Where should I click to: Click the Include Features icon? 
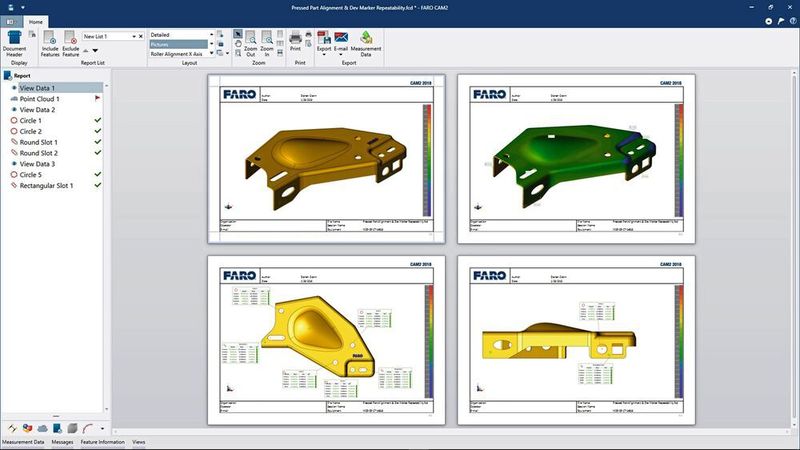pos(49,37)
